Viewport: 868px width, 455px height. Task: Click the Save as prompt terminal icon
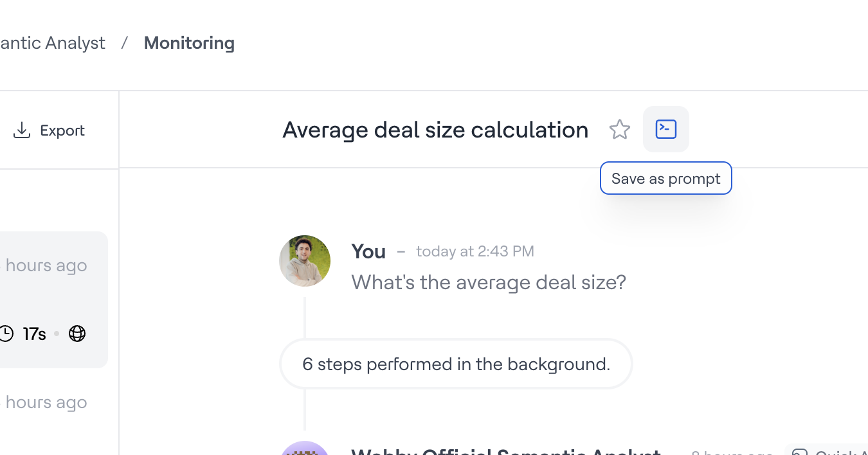pos(665,129)
